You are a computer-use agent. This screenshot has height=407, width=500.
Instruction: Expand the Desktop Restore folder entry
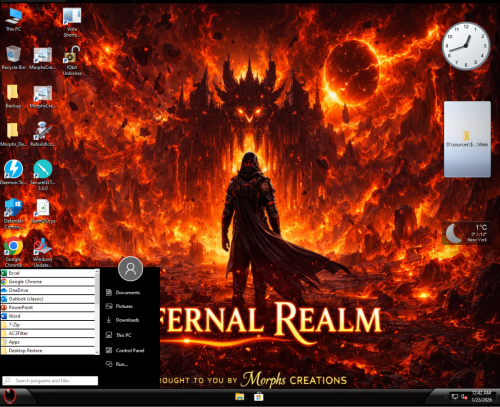click(48, 351)
